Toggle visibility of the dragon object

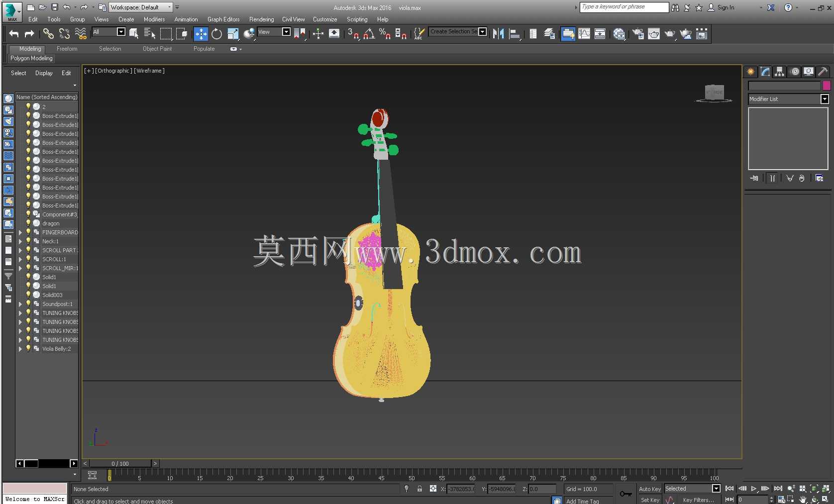pyautogui.click(x=28, y=223)
